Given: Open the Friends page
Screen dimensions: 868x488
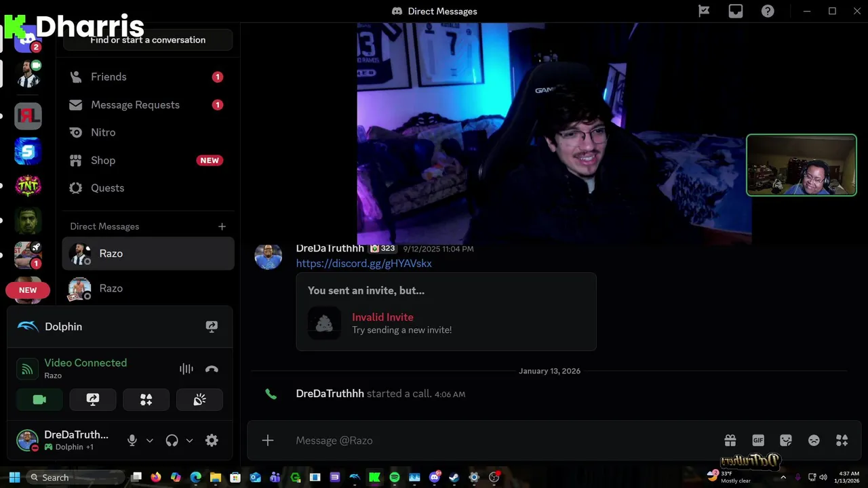Looking at the screenshot, I should 148,77.
